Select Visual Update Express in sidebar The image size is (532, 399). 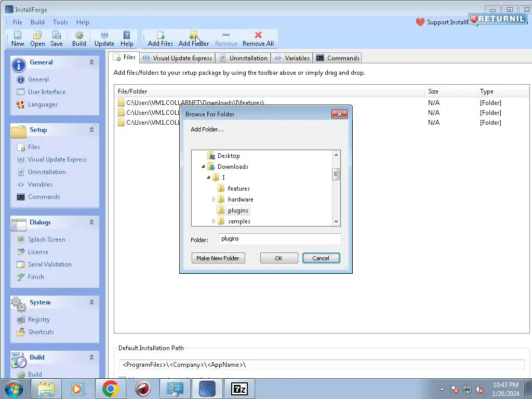click(57, 159)
